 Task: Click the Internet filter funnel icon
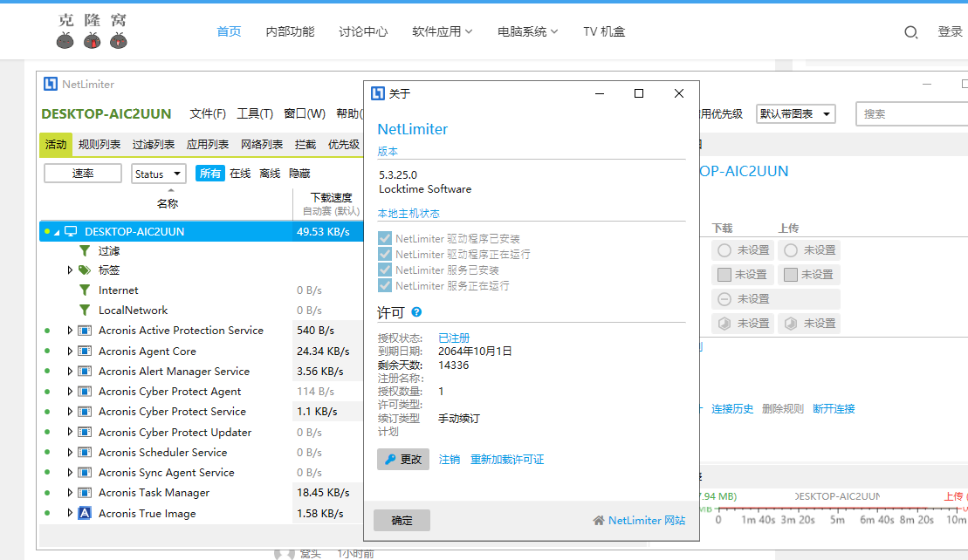point(85,290)
